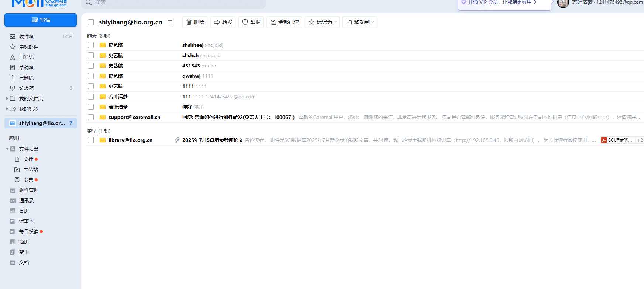Tick the select-all checkbox beside shiyihang@fio.org.cn
This screenshot has width=644, height=289.
coord(91,22)
